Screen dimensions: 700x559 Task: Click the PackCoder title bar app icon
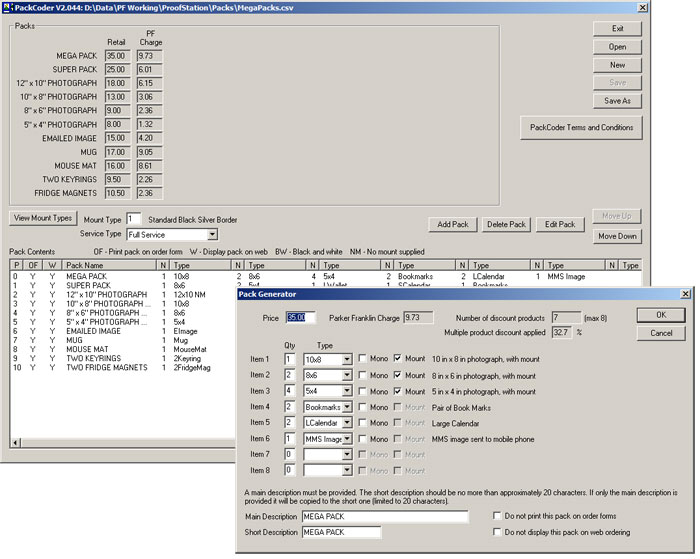[x=9, y=7]
